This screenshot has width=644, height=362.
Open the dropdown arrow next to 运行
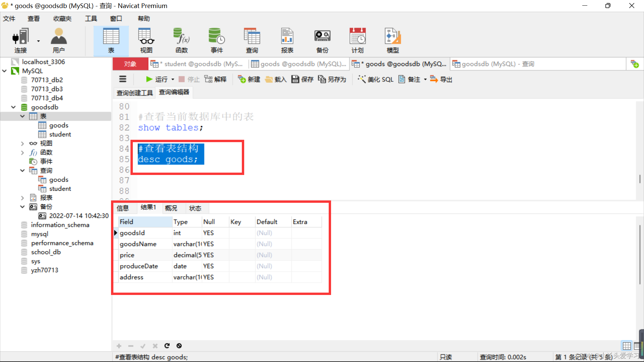pos(173,79)
